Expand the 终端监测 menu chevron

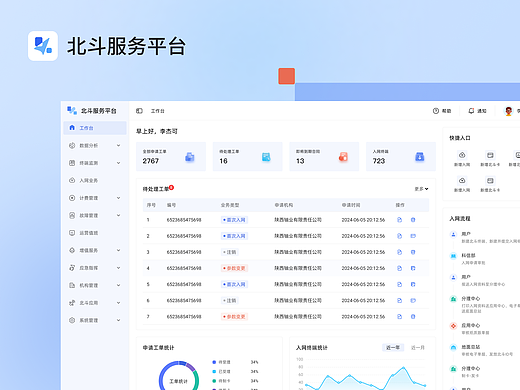tap(118, 163)
